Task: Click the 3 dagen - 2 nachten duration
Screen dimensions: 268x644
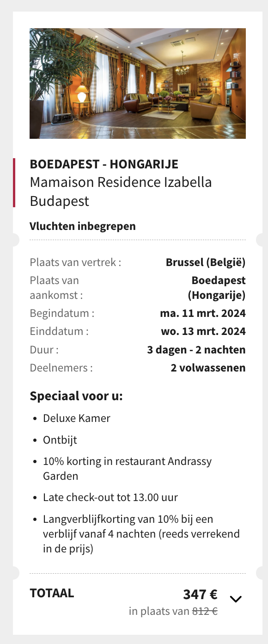Action: point(196,350)
